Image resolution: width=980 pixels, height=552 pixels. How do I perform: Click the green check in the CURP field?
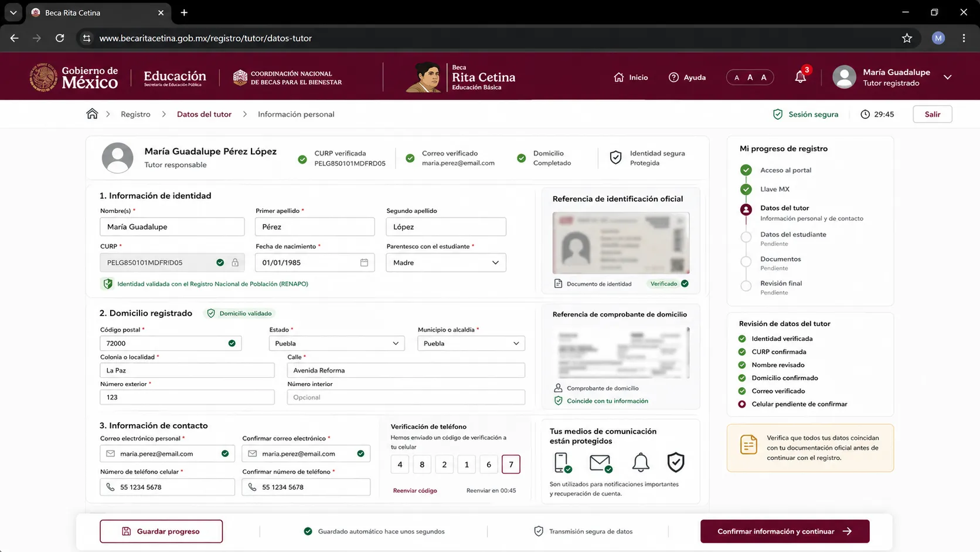click(x=220, y=262)
